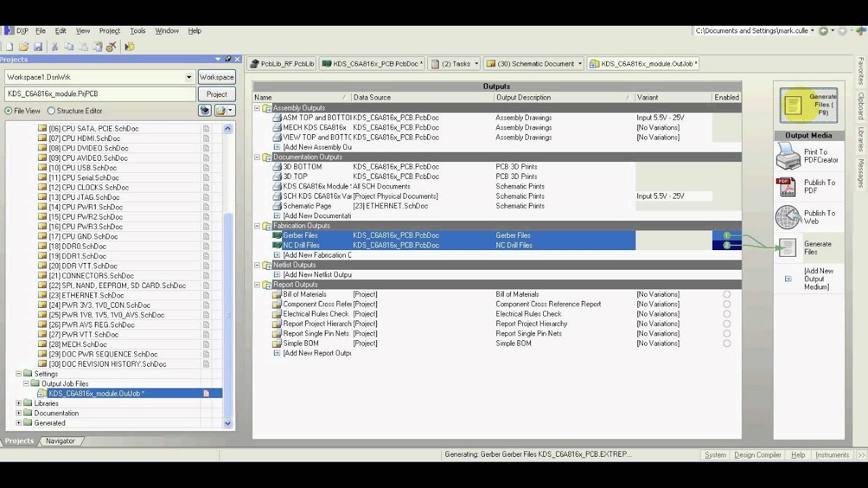
Task: Click the green back navigation arrow
Action: (824, 30)
